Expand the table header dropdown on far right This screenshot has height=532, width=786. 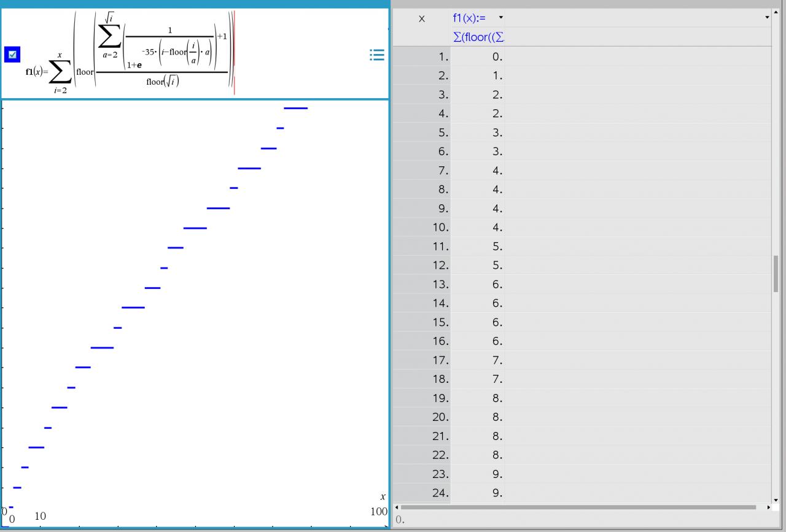click(767, 17)
